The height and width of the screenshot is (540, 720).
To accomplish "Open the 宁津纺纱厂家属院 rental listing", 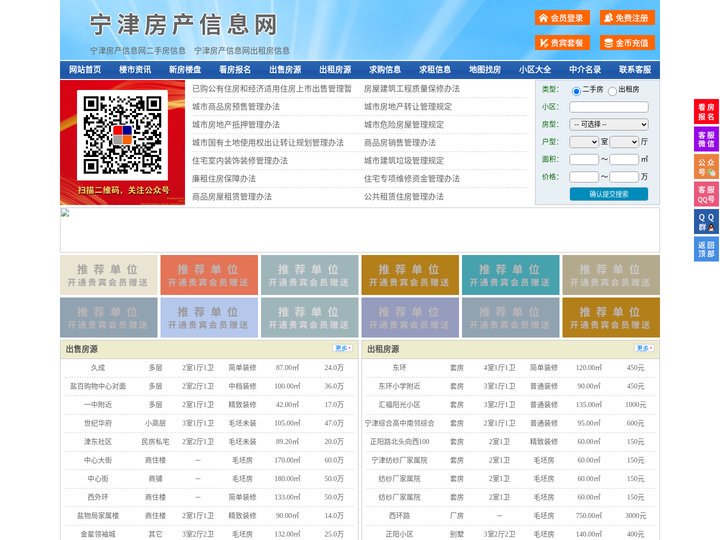I will (x=399, y=460).
